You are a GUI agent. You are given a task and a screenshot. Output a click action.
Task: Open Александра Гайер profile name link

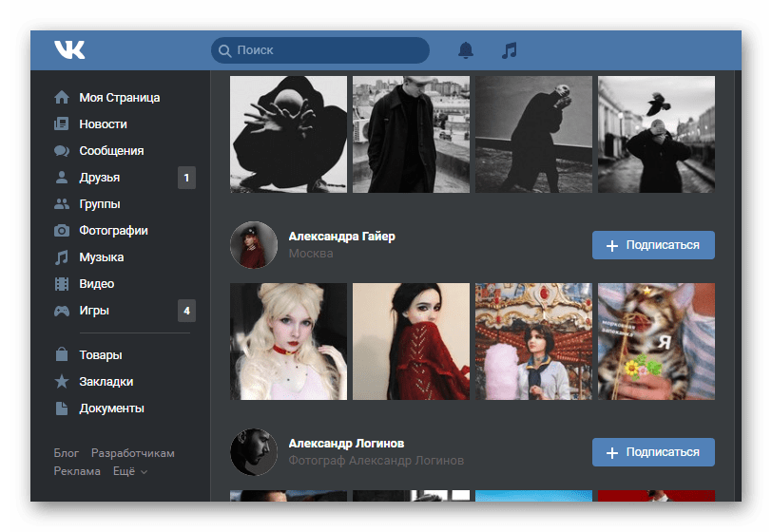click(341, 237)
